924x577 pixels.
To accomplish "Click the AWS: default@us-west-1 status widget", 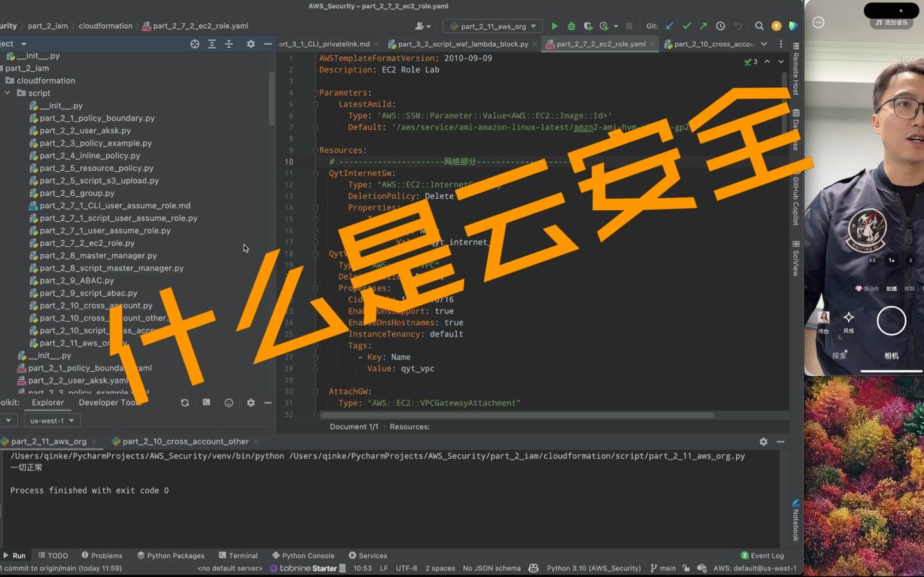I will pyautogui.click(x=755, y=568).
